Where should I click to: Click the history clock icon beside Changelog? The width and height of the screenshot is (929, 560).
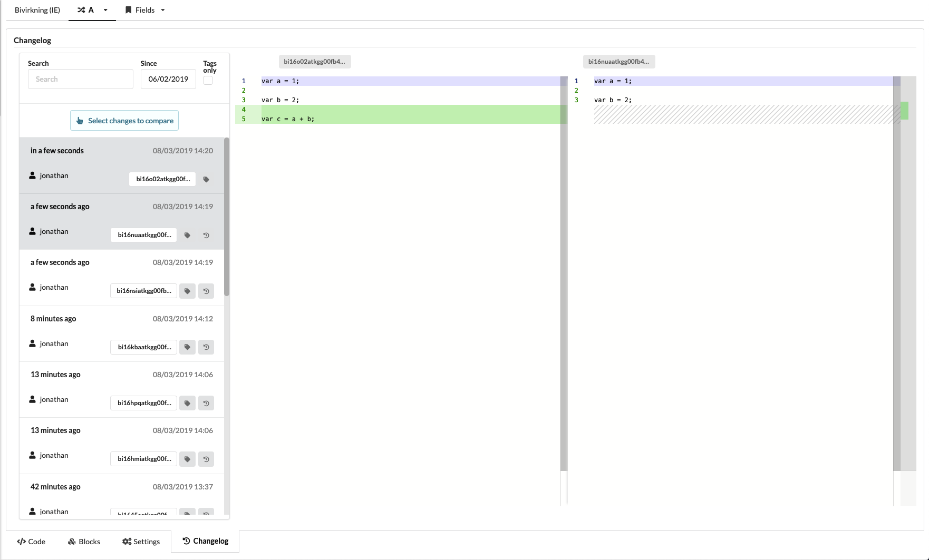click(186, 541)
